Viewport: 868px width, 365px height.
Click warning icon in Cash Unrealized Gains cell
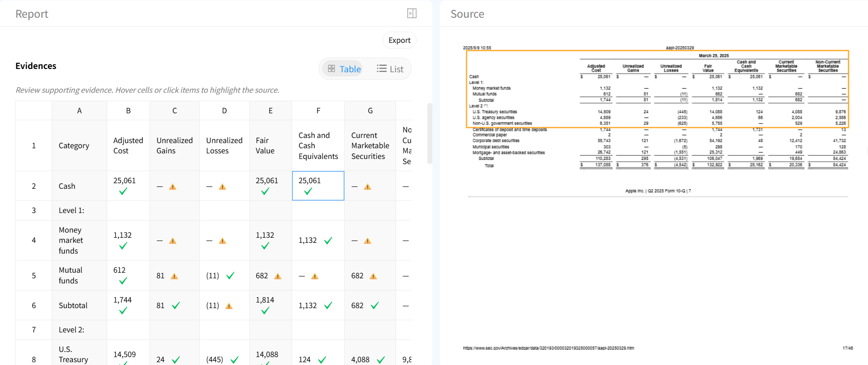(x=173, y=187)
